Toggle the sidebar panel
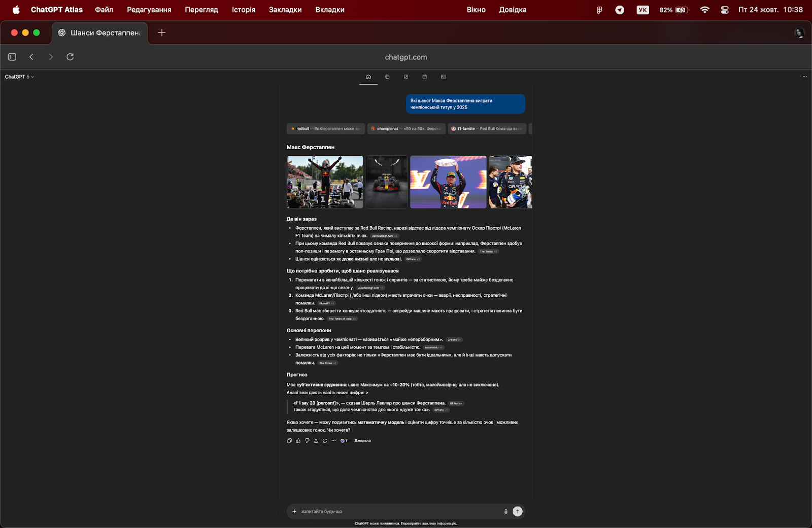 (x=12, y=57)
